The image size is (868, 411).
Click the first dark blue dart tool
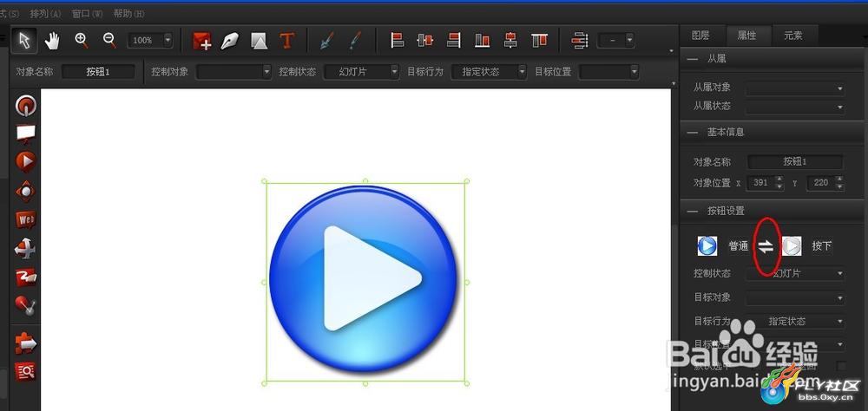coord(327,41)
